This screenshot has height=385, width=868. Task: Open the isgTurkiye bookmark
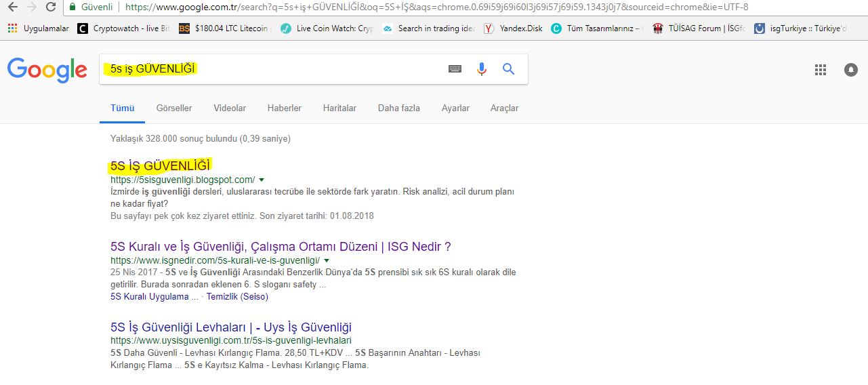(801, 28)
